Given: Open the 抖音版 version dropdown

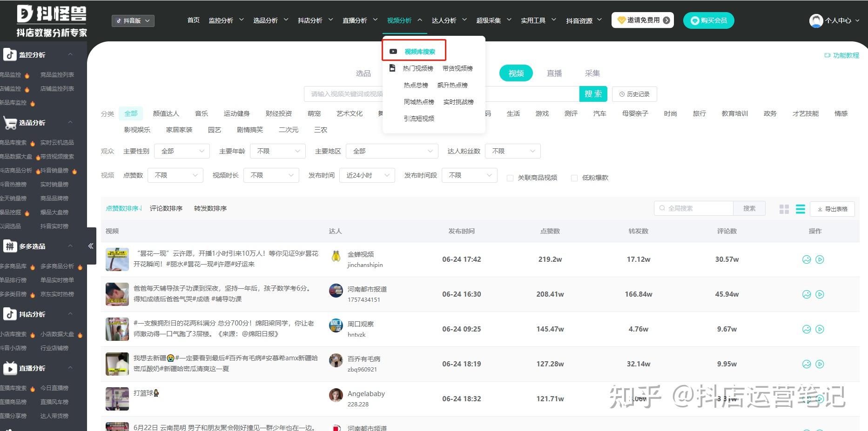Looking at the screenshot, I should [x=133, y=20].
